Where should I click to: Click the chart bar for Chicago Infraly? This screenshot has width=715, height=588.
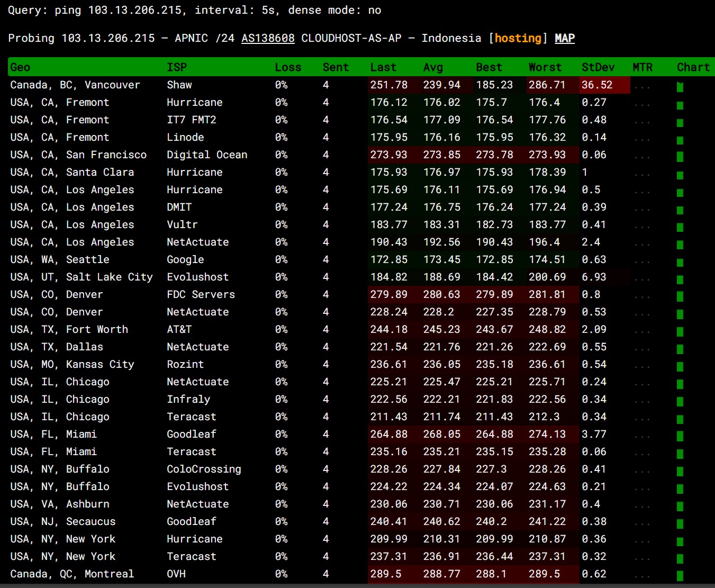click(680, 402)
